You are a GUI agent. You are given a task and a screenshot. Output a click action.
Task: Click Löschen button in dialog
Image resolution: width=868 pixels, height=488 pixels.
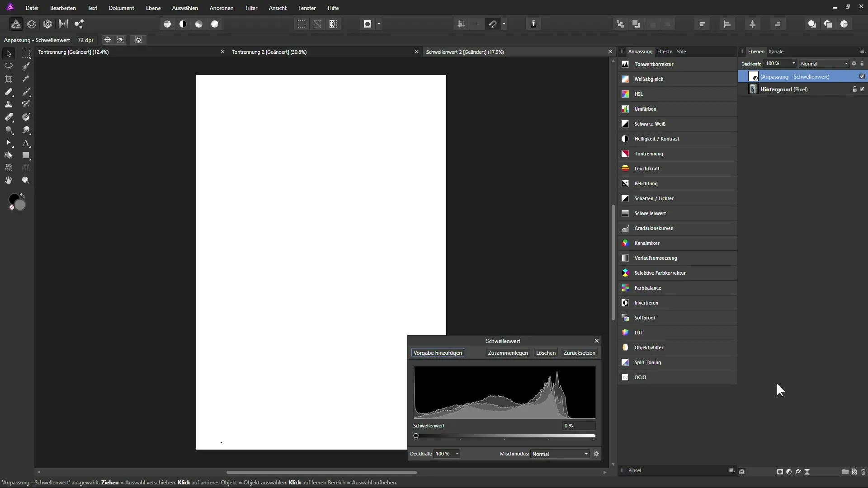(546, 353)
